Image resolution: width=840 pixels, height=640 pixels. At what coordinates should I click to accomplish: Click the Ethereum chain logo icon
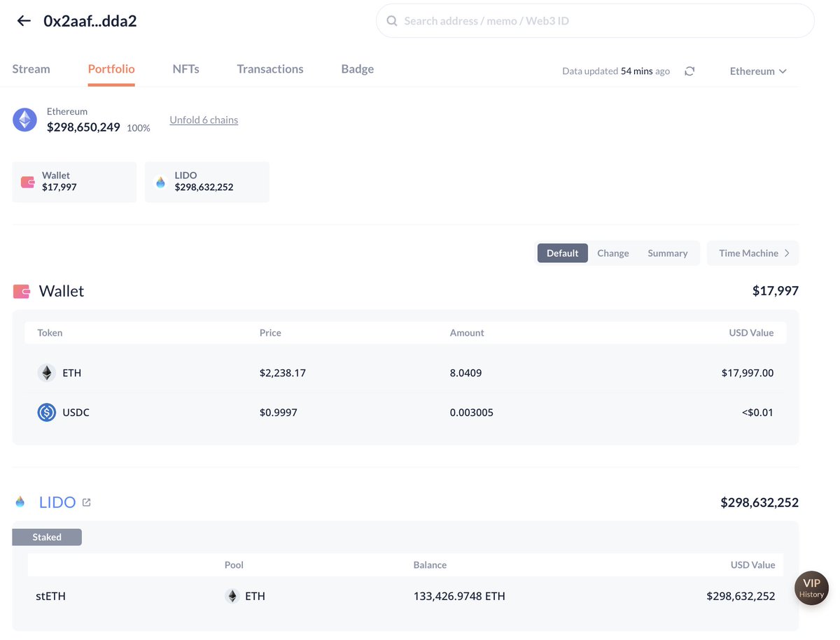click(24, 120)
